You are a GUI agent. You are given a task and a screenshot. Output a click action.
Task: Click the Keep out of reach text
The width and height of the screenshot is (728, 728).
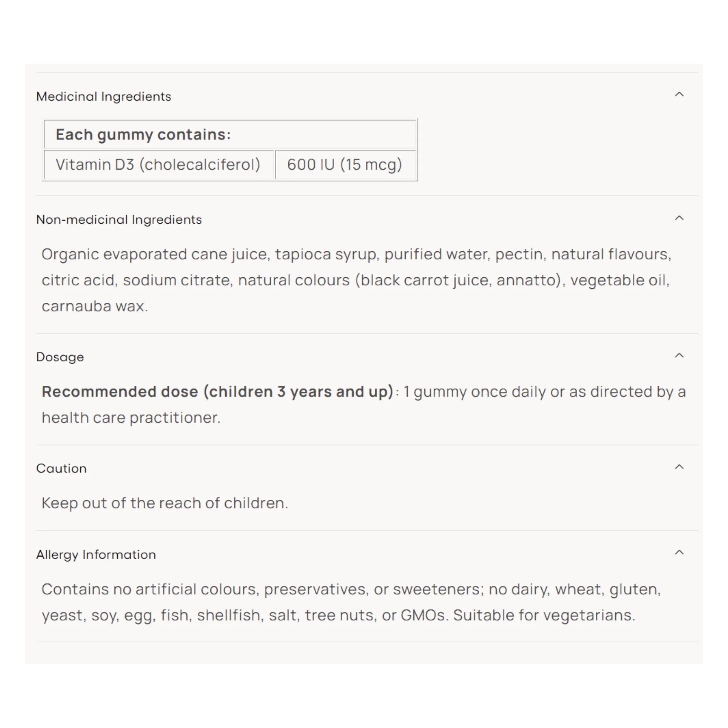(165, 503)
